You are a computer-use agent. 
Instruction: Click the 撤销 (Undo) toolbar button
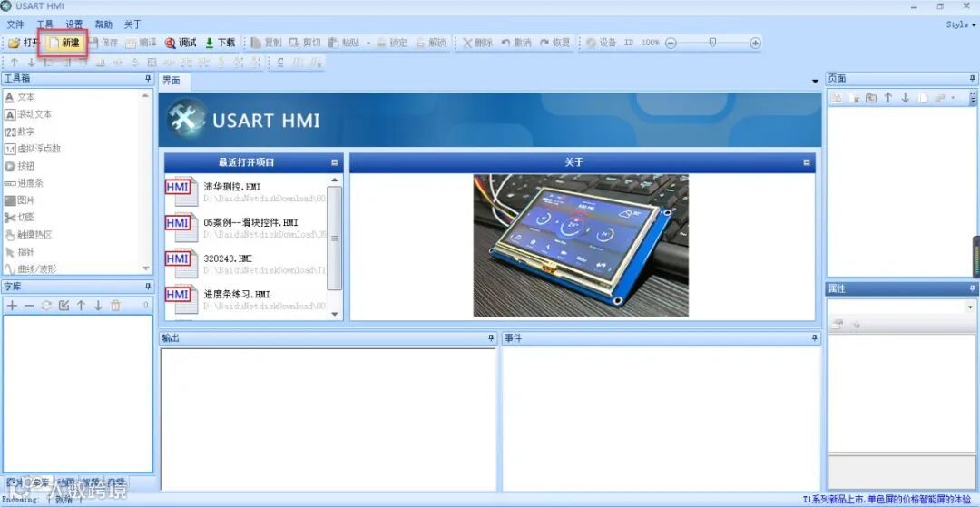[x=516, y=44]
